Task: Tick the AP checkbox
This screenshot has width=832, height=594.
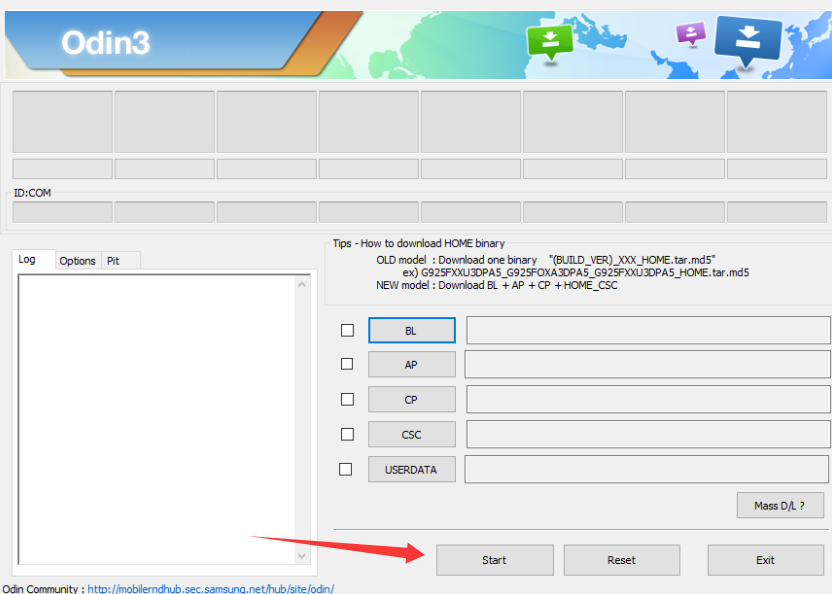Action: pos(347,364)
